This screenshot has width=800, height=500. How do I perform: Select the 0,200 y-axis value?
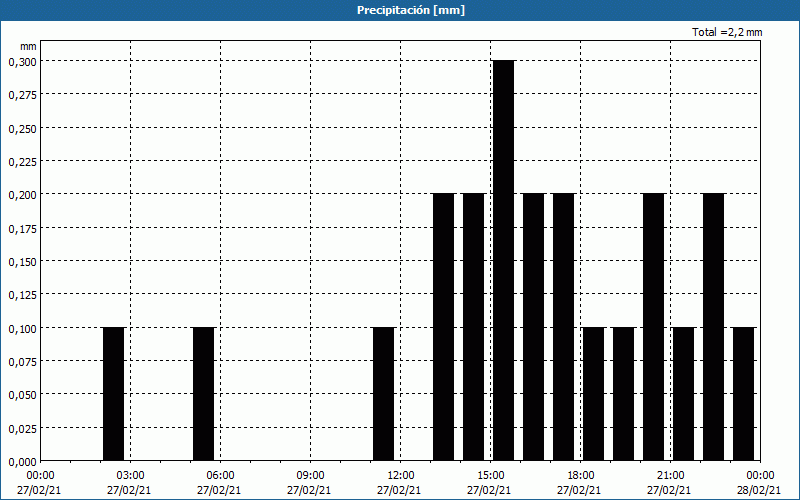click(23, 195)
